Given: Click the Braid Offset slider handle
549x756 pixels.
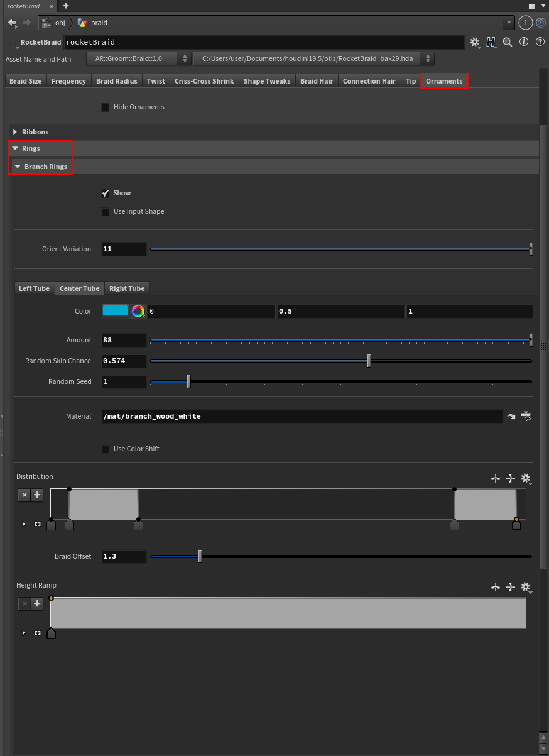Looking at the screenshot, I should [x=200, y=556].
